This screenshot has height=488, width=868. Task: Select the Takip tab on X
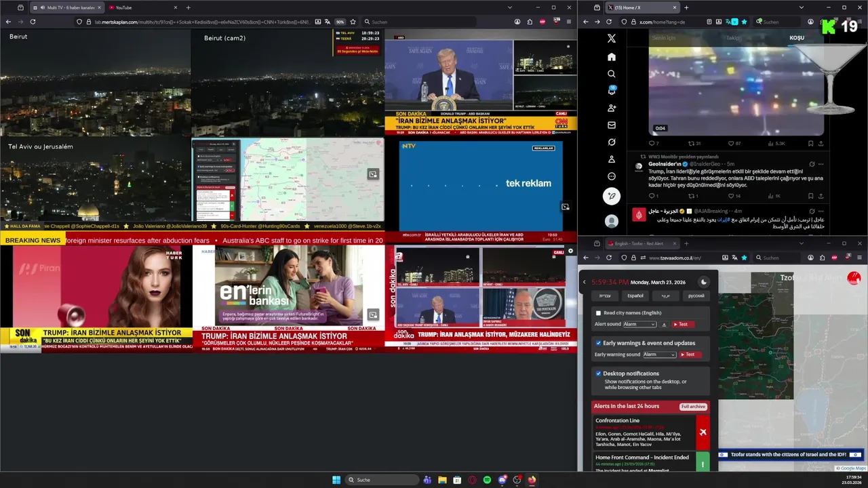733,38
